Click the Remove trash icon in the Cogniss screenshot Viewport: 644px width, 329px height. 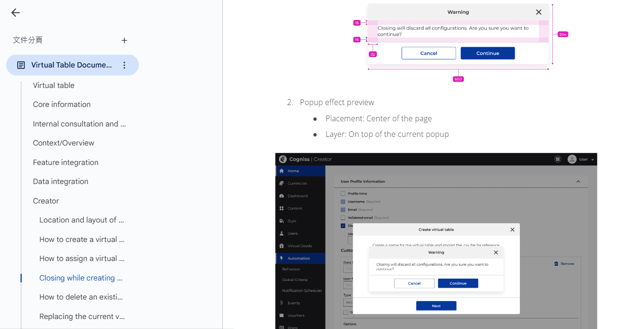[556, 263]
